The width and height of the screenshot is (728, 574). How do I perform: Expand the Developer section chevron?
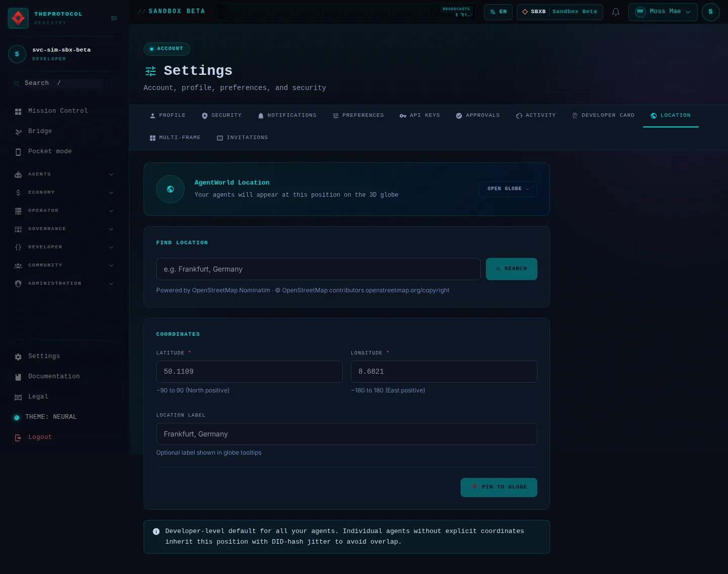tap(111, 247)
